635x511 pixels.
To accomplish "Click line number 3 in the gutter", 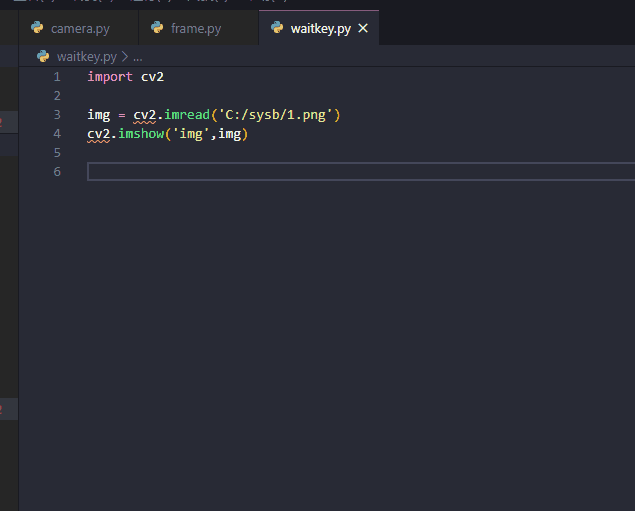I will pos(57,115).
